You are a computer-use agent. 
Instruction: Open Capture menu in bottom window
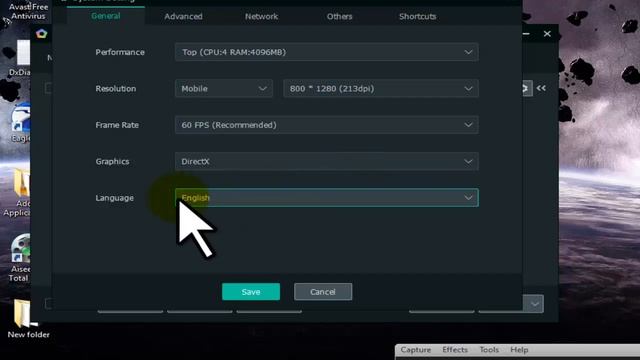click(416, 350)
